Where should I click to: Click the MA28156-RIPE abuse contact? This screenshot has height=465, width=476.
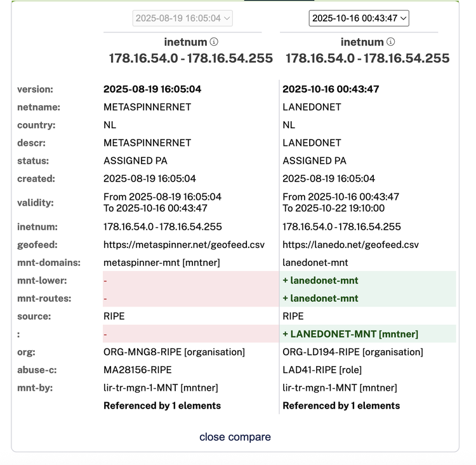tap(137, 370)
